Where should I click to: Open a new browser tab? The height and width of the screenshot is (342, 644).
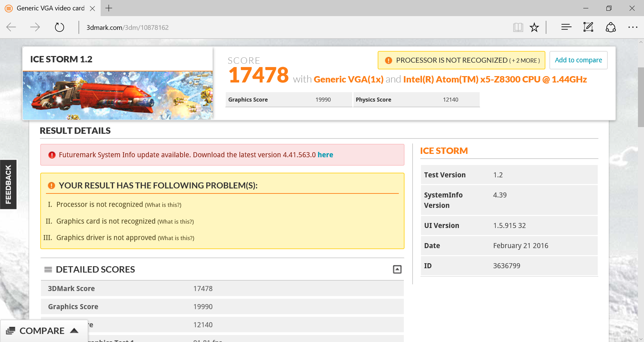tap(108, 8)
